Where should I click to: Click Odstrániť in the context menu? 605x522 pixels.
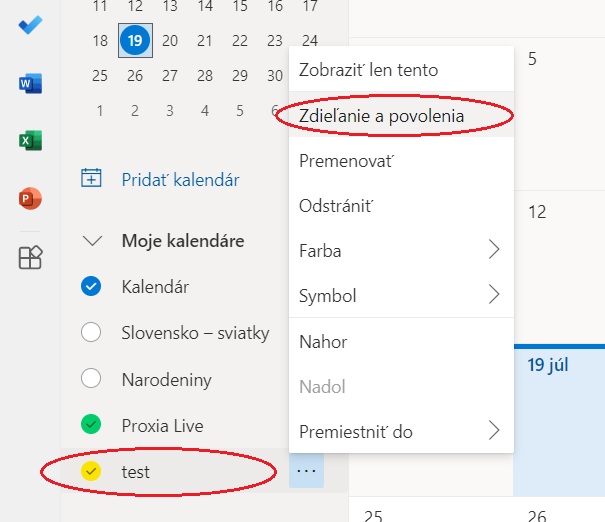click(x=336, y=205)
